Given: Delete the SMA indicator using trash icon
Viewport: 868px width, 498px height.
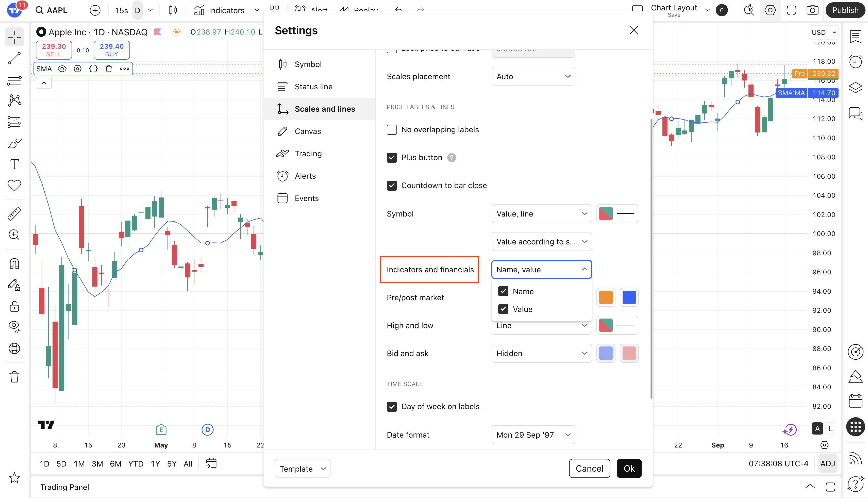Looking at the screenshot, I should tap(109, 69).
